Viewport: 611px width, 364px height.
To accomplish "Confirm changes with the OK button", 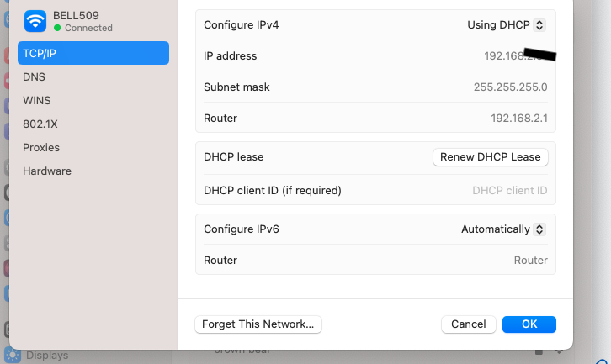I will [529, 324].
